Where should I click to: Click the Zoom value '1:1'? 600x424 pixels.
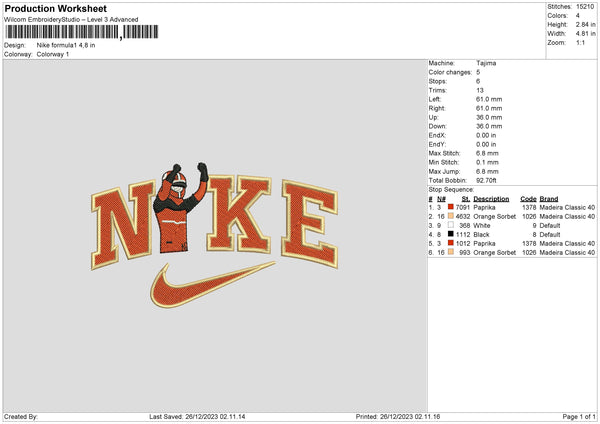pyautogui.click(x=580, y=42)
